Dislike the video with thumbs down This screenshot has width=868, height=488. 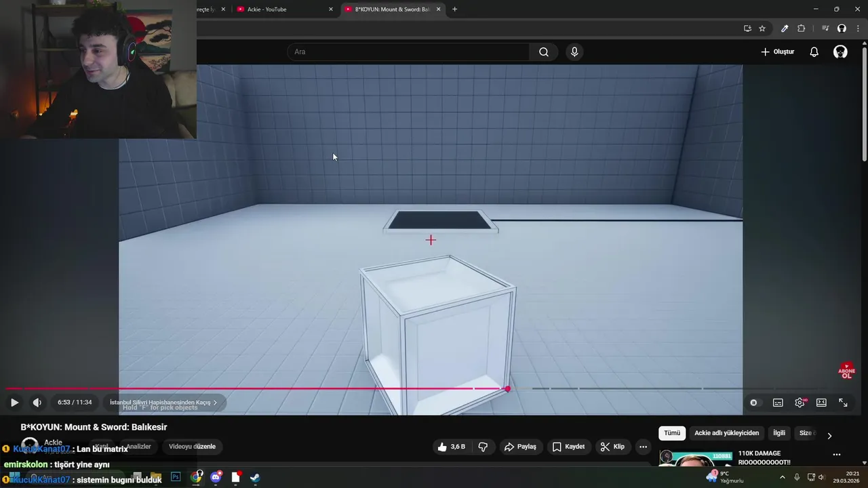483,447
